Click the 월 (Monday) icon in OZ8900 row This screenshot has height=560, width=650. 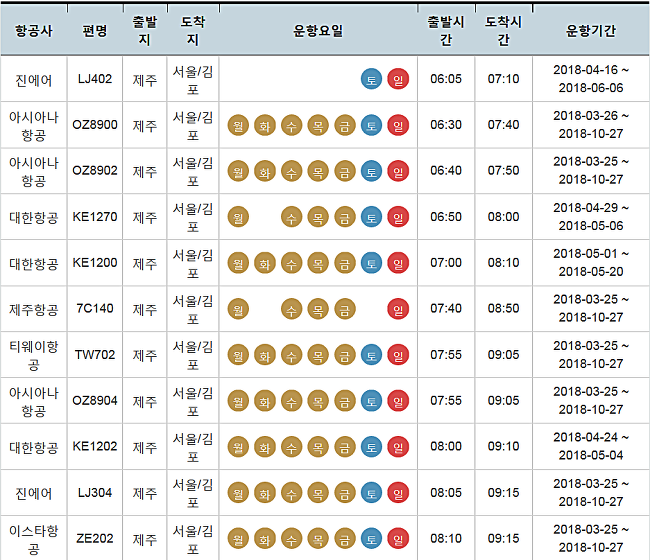pyautogui.click(x=238, y=125)
